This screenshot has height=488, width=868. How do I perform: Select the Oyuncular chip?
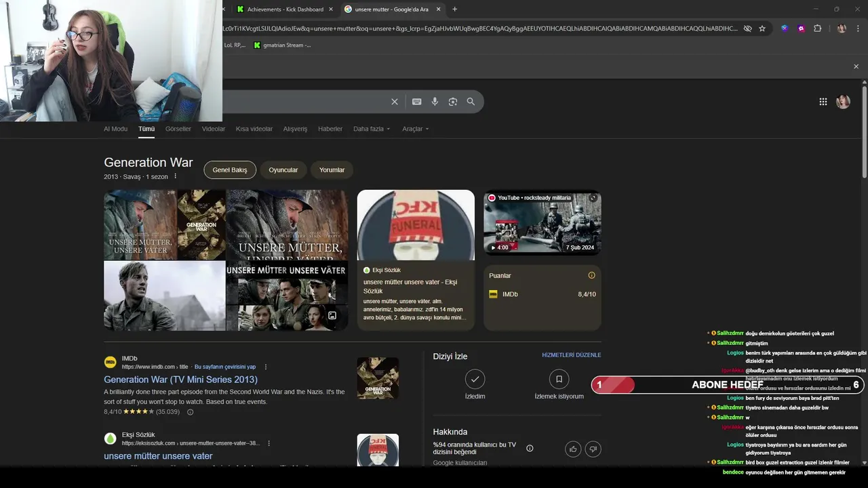pyautogui.click(x=283, y=170)
